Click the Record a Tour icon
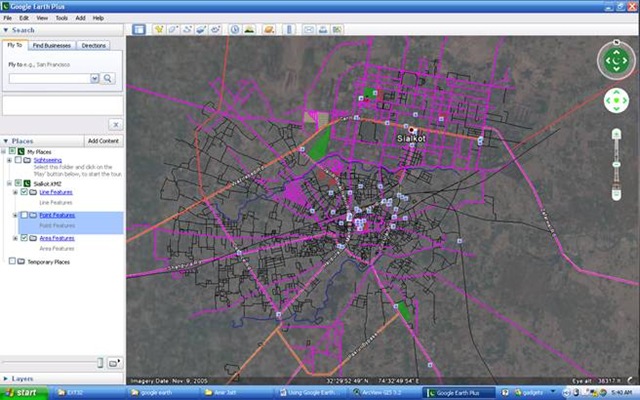Image resolution: width=640 pixels, height=400 pixels. 216,29
